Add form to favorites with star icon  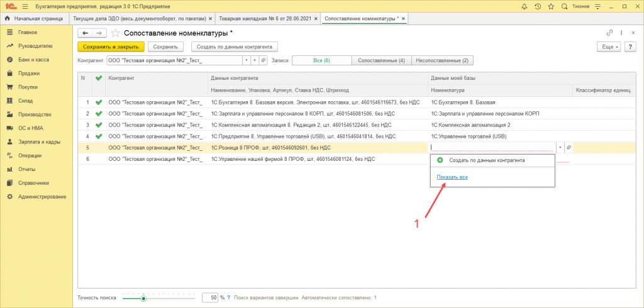[116, 33]
